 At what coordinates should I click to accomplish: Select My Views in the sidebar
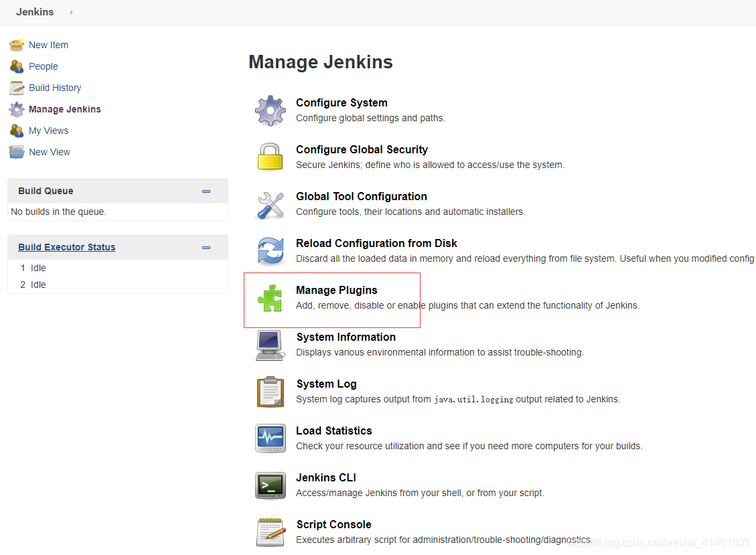[x=48, y=131]
